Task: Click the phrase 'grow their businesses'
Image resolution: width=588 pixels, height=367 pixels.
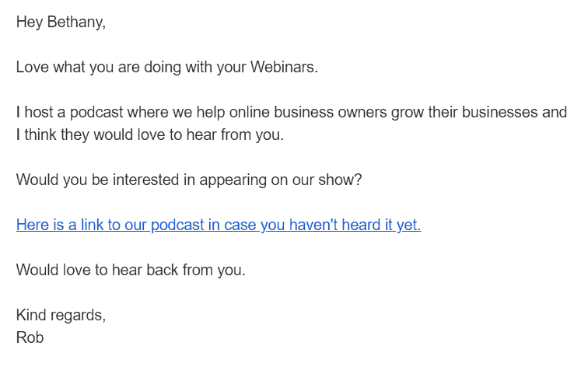Action: (464, 113)
